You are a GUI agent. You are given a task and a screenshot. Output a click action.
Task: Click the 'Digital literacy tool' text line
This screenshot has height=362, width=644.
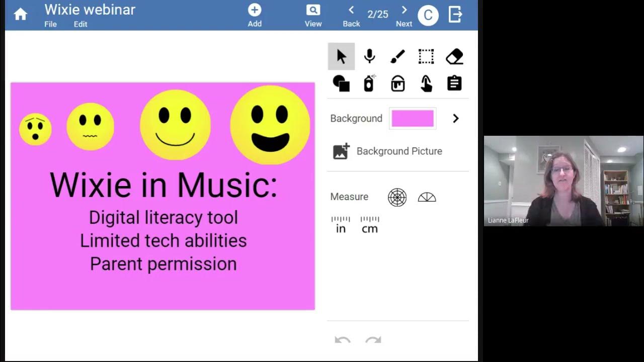(x=164, y=218)
